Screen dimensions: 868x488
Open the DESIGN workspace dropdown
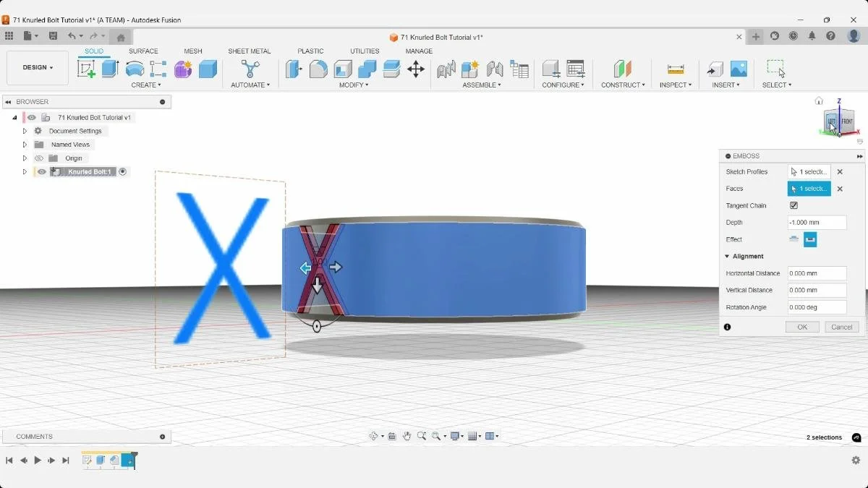[x=38, y=68]
